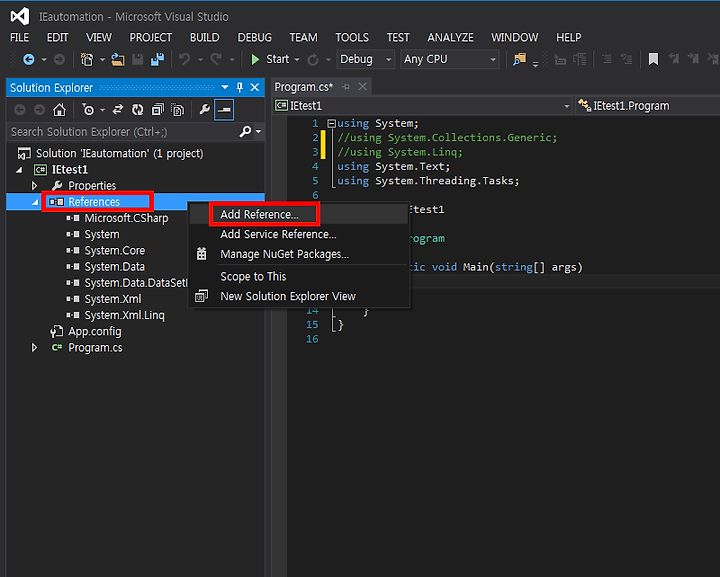Choose New Solution Explorer View entry
The height and width of the screenshot is (577, 720).
coord(298,296)
